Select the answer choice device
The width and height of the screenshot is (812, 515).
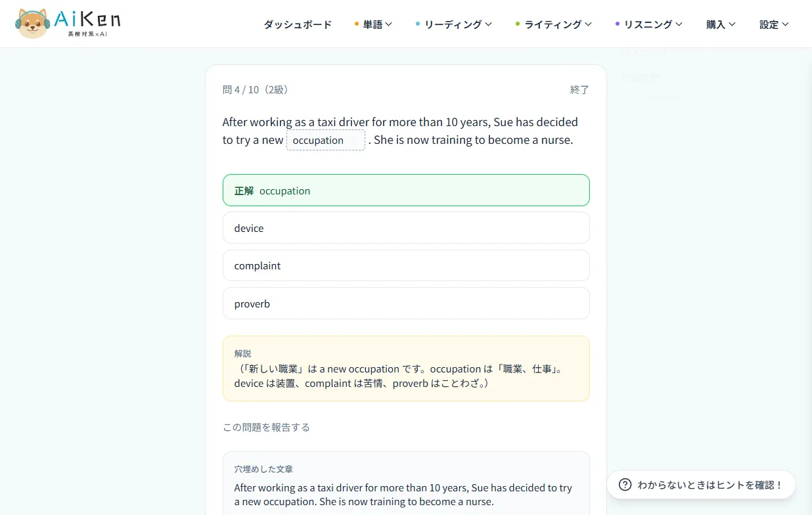click(x=406, y=228)
